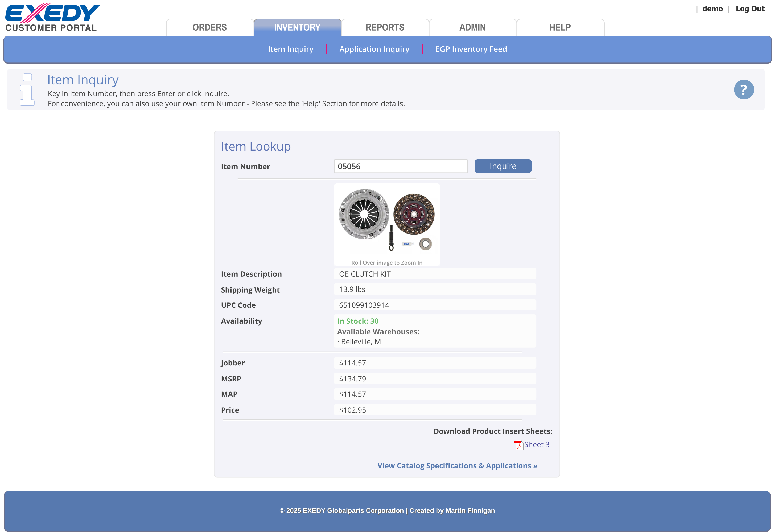This screenshot has height=532, width=774.
Task: Open the HELP tab
Action: coord(560,27)
